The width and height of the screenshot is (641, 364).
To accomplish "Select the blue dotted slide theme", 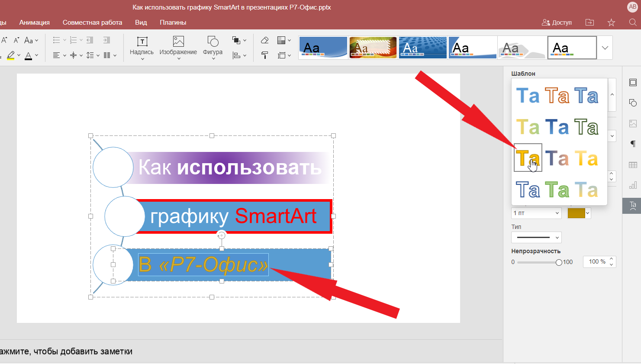I will click(x=423, y=47).
